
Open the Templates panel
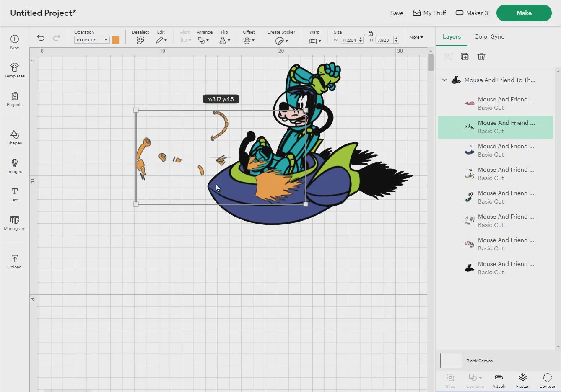click(x=15, y=70)
